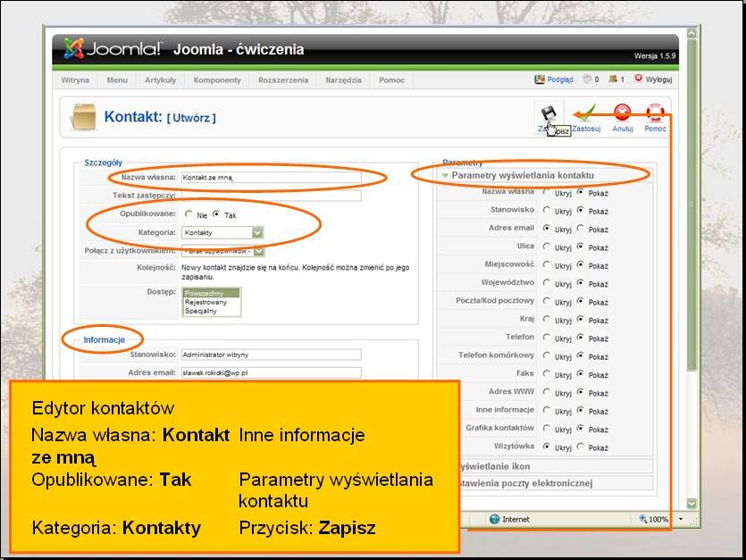Select Ukryj for Stanowisko parameter
The width and height of the screenshot is (746, 560).
[546, 210]
